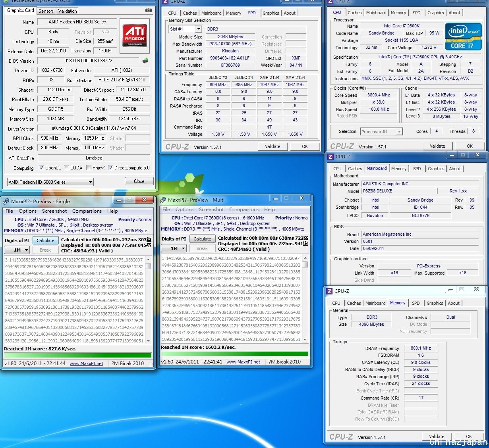Click OK in the CPU-Z SPD window

[305, 146]
